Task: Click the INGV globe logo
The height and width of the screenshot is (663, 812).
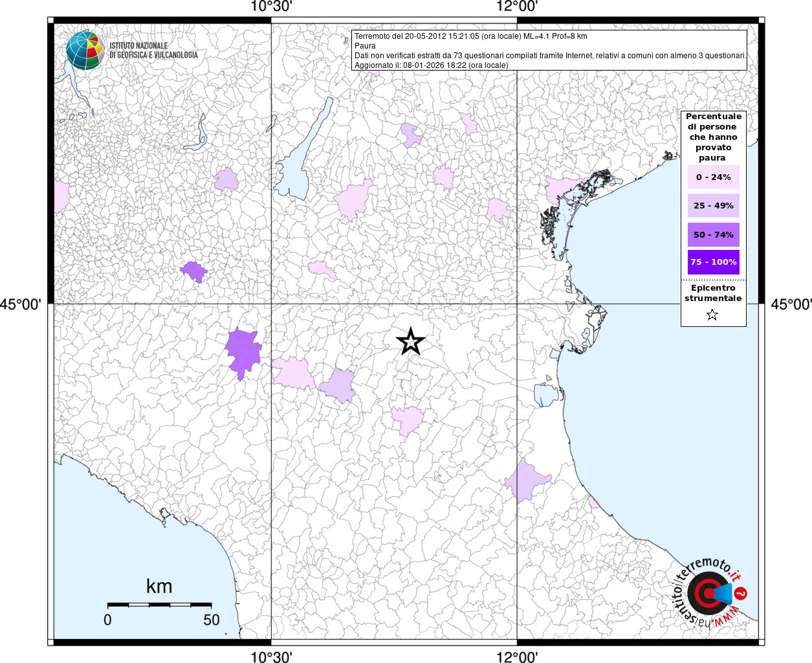Action: 85,50
